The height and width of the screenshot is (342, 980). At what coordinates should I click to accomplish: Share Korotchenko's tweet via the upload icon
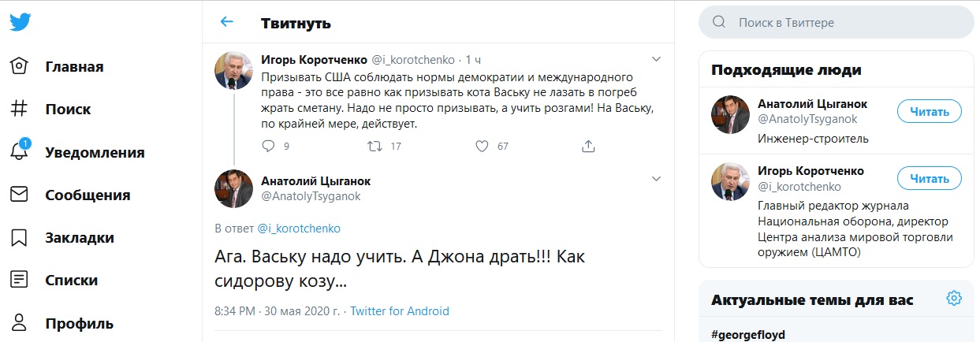tap(587, 146)
